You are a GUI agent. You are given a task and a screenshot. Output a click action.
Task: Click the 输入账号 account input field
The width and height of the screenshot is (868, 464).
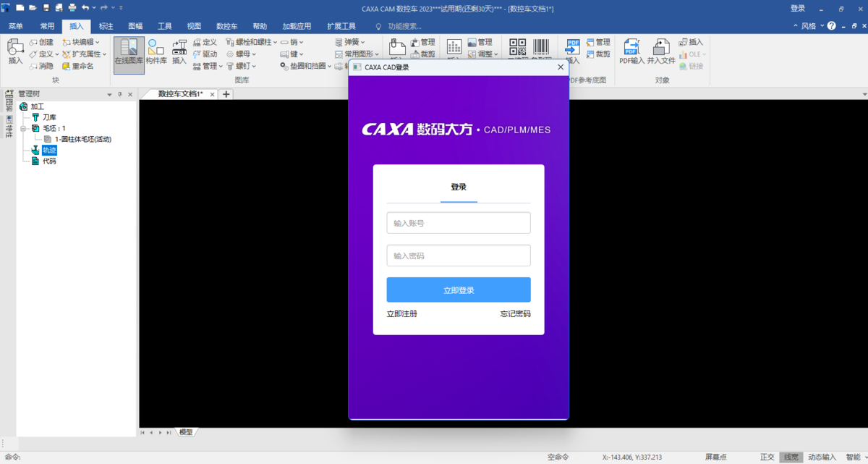tap(458, 223)
